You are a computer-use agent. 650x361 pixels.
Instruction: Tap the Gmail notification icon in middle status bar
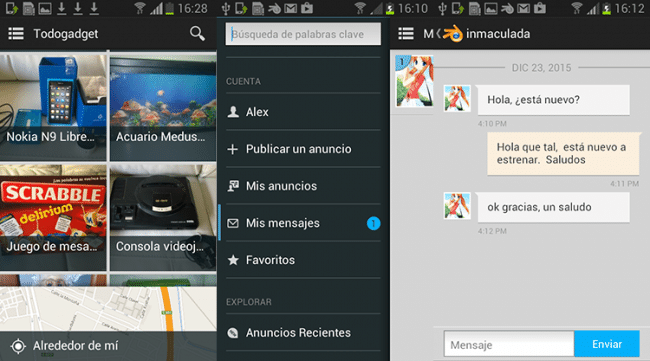pyautogui.click(x=290, y=8)
